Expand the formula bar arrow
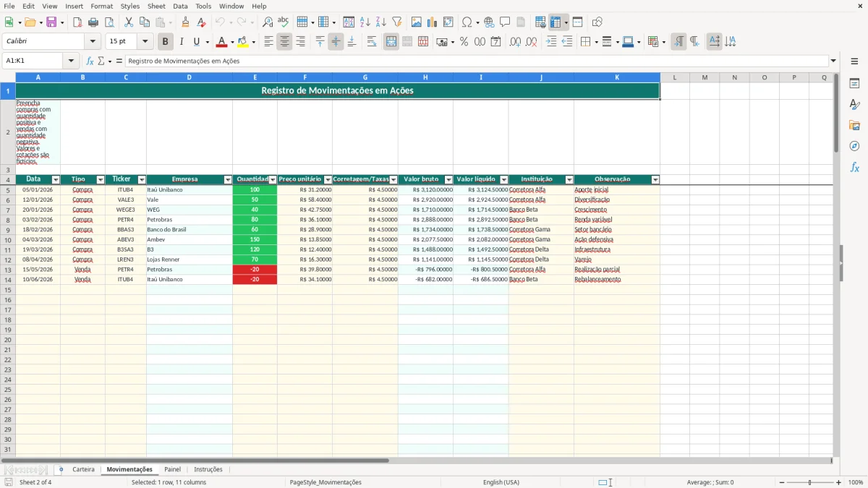 (x=833, y=61)
